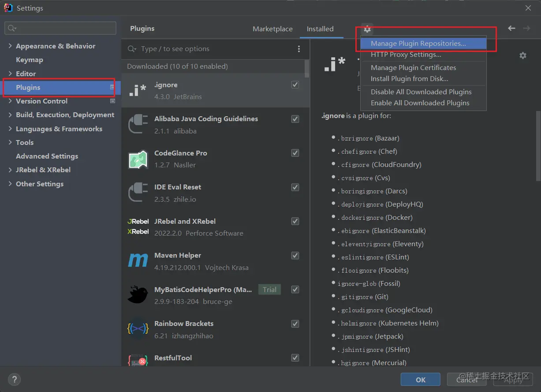The height and width of the screenshot is (392, 541).
Task: Select Enable All Downloaded Plugins
Action: click(423, 103)
